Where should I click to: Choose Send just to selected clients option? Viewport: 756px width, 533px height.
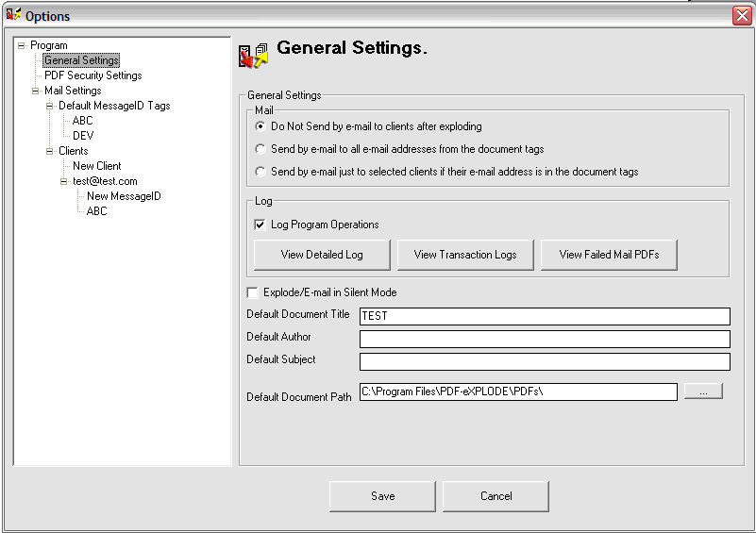coord(260,172)
